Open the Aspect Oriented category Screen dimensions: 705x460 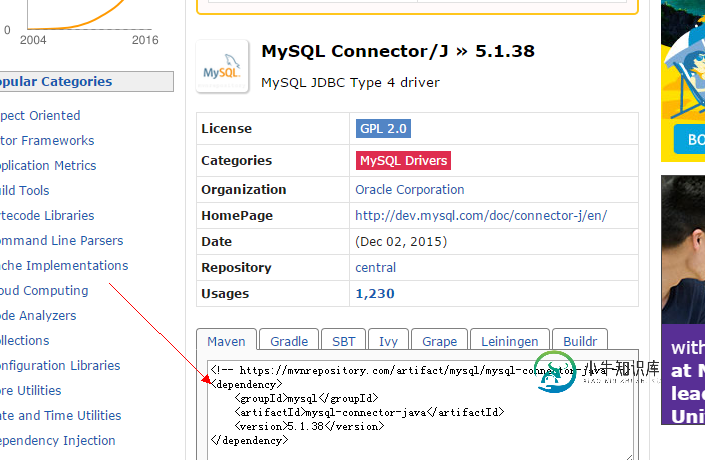tap(40, 116)
